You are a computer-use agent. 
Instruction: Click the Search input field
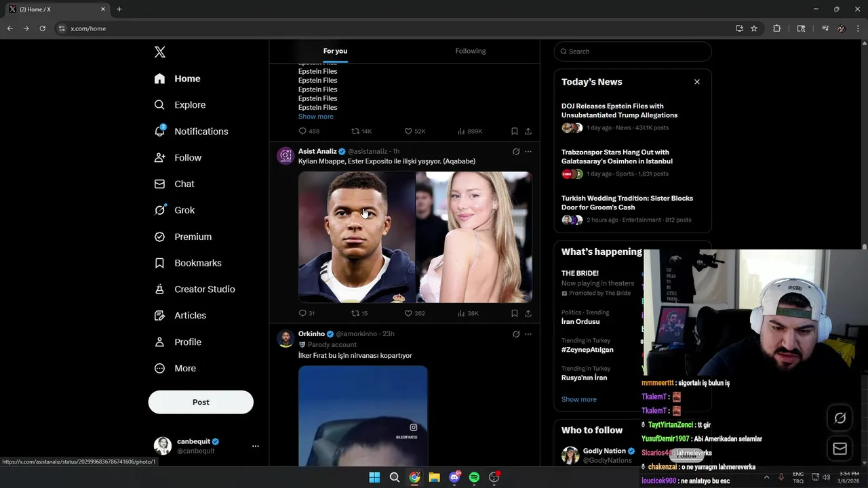pyautogui.click(x=633, y=52)
